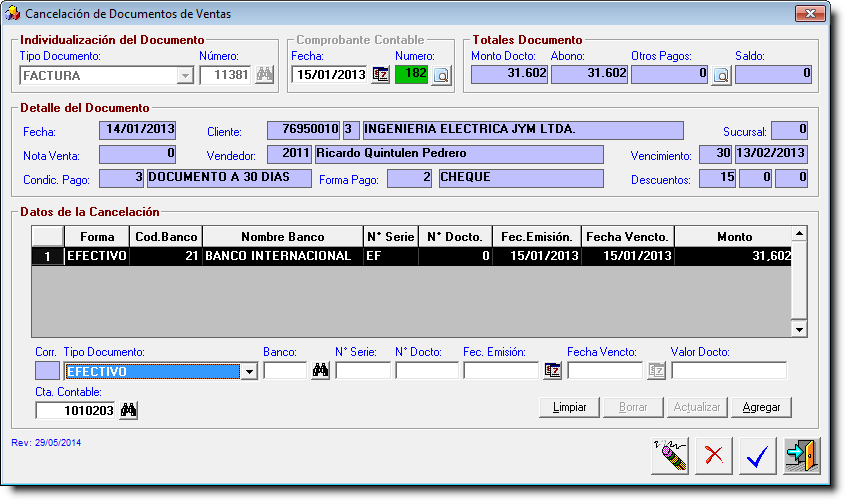845x500 pixels.
Task: Click the Forma column header
Action: [x=97, y=237]
